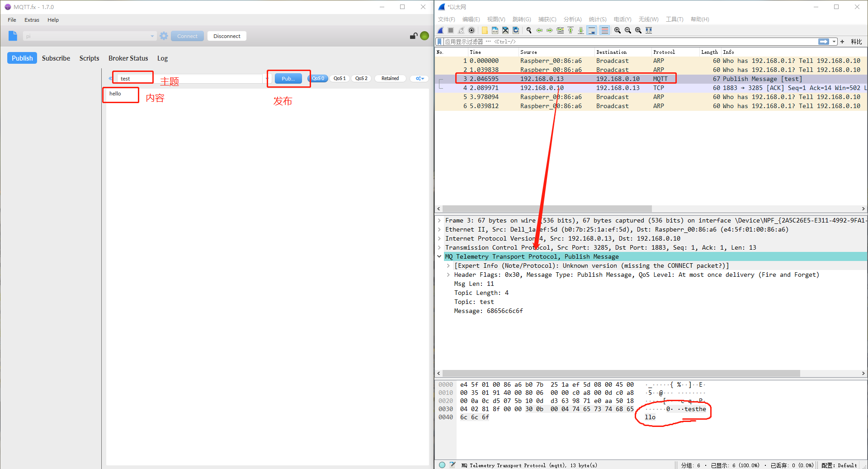The height and width of the screenshot is (469, 868).
Task: Click MQTT.fx unlocked padlock icon
Action: (413, 36)
